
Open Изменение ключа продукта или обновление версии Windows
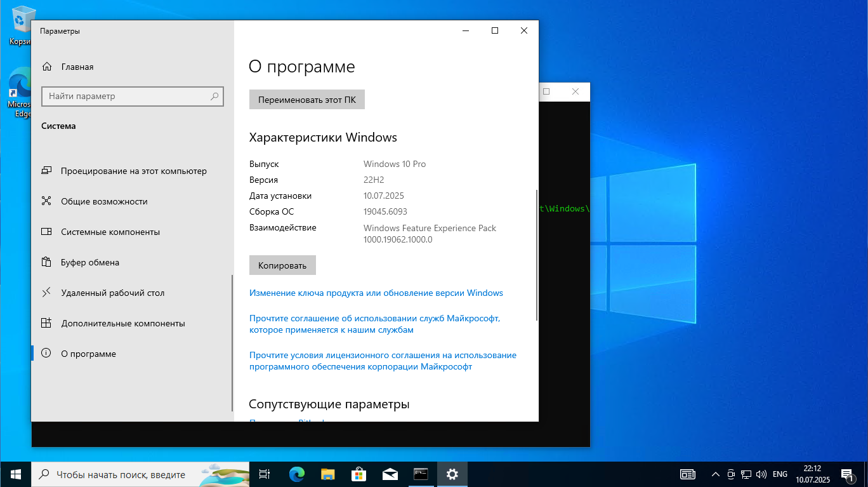click(x=376, y=293)
